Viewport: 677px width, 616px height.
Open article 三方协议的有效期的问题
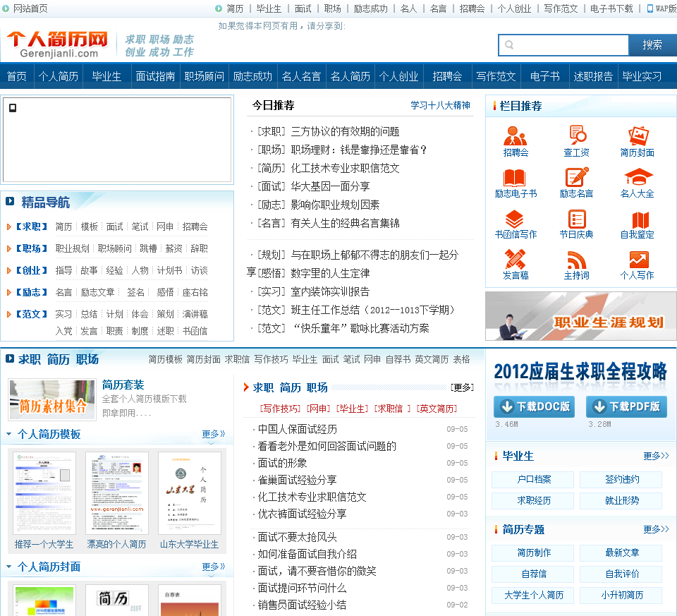tap(345, 131)
